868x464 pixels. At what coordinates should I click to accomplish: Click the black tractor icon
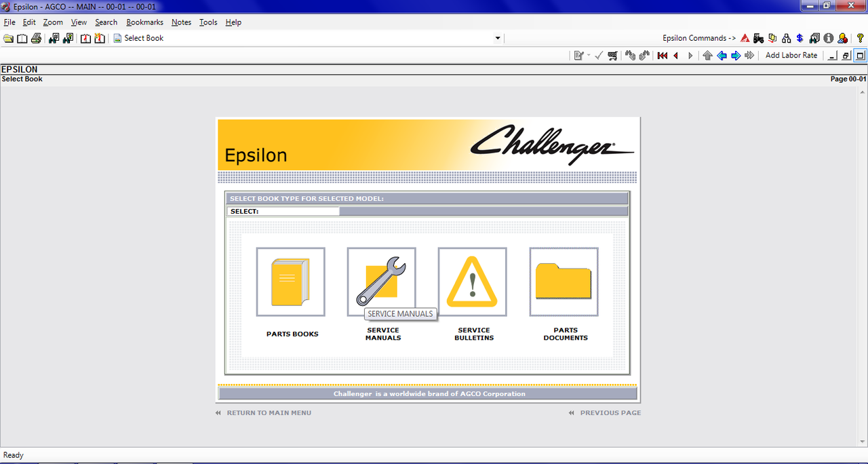[x=759, y=39]
